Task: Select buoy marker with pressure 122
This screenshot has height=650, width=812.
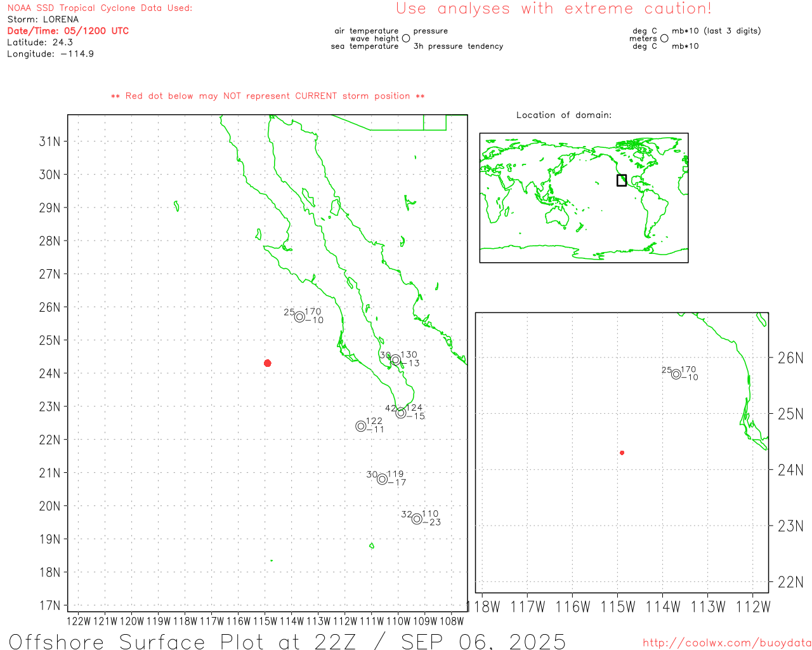Action: point(361,426)
